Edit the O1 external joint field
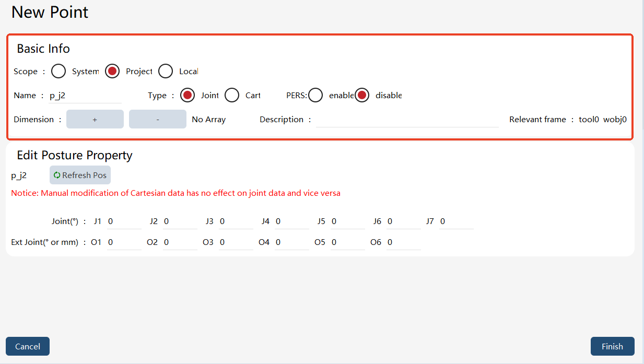644x364 pixels. coord(124,242)
